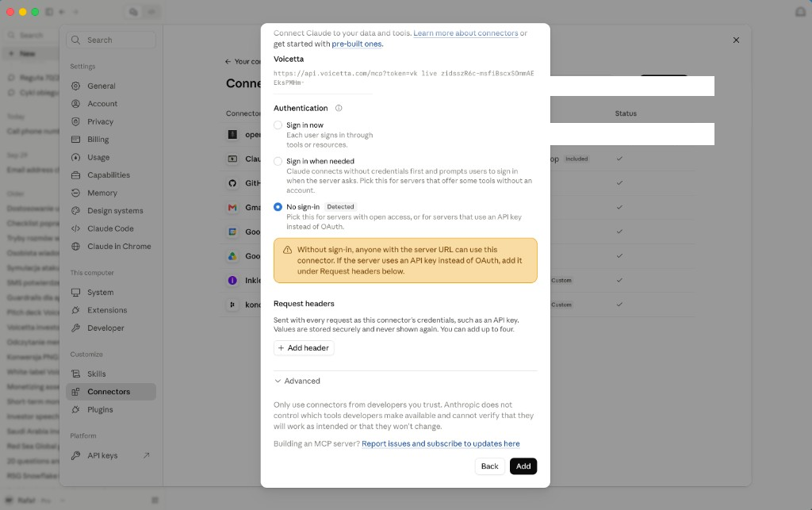Click the yellow warning triangle icon
This screenshot has height=510, width=812.
point(287,250)
